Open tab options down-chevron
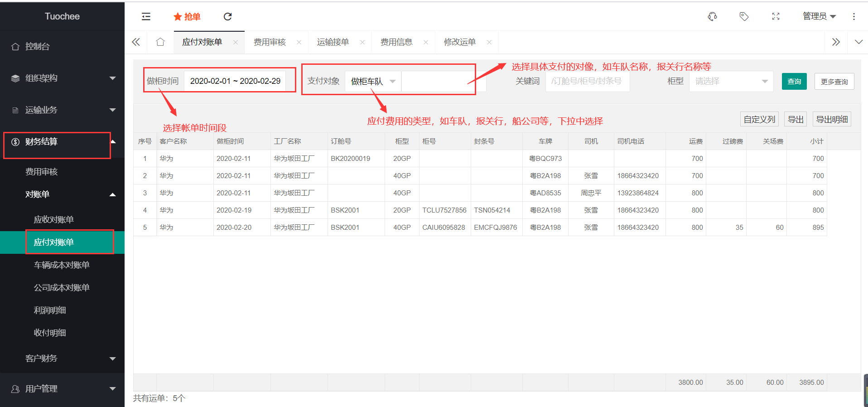 (858, 42)
